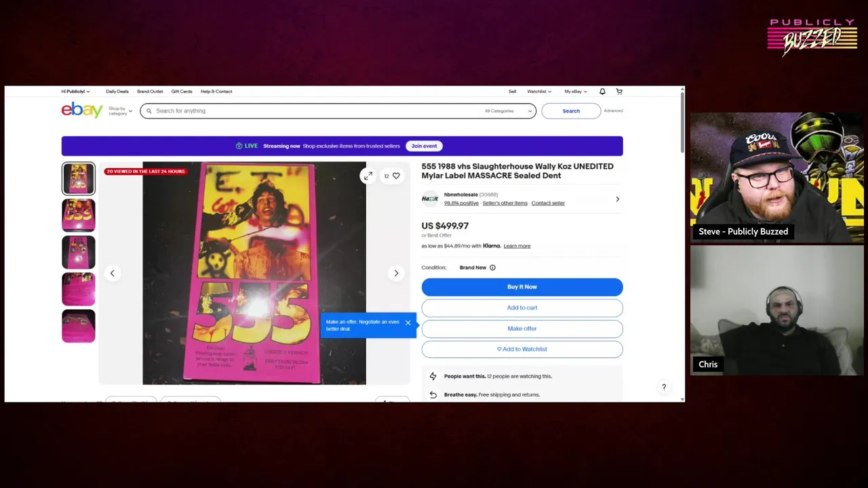Open Brand Outlet
This screenshot has height=488, width=868.
click(150, 91)
